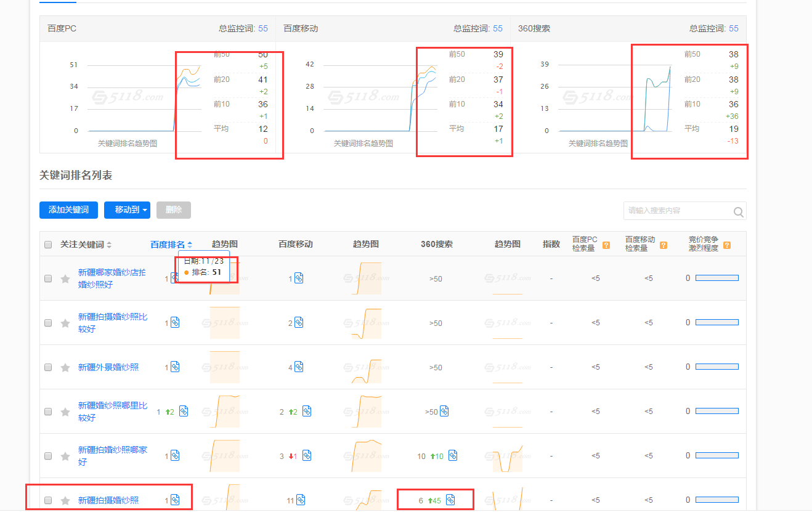Open 360 search snapshot icon for 新疆拍婚纱照哪家好
This screenshot has height=512, width=812.
(x=453, y=456)
